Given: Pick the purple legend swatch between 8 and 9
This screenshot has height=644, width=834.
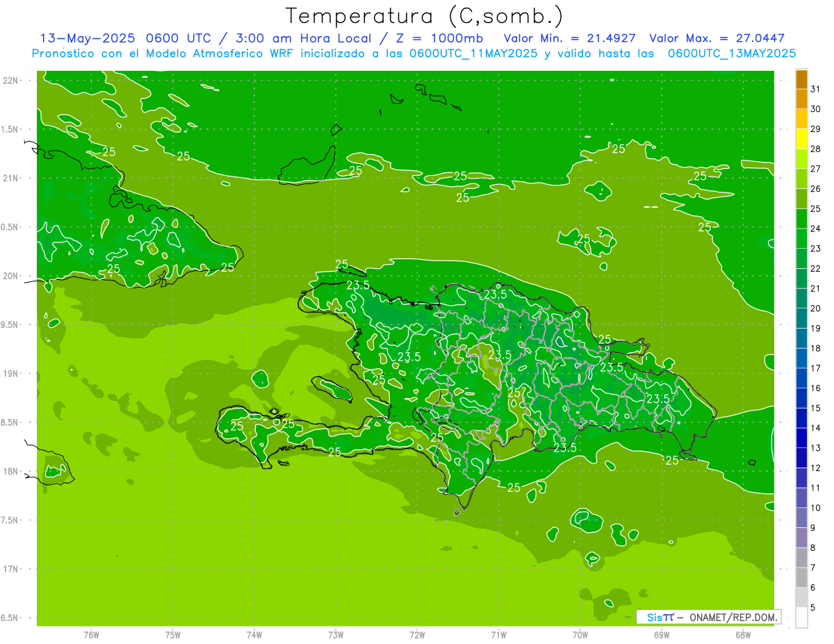Looking at the screenshot, I should 801,538.
